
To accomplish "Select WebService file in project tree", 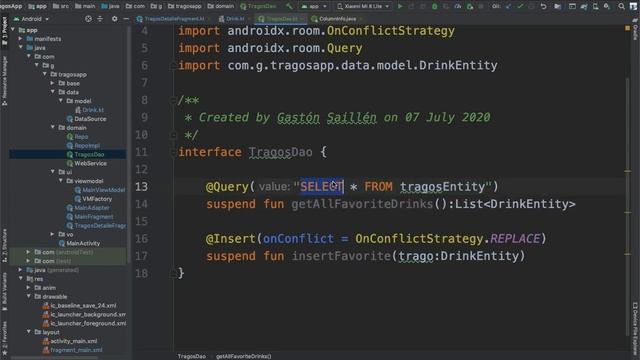I will [90, 163].
